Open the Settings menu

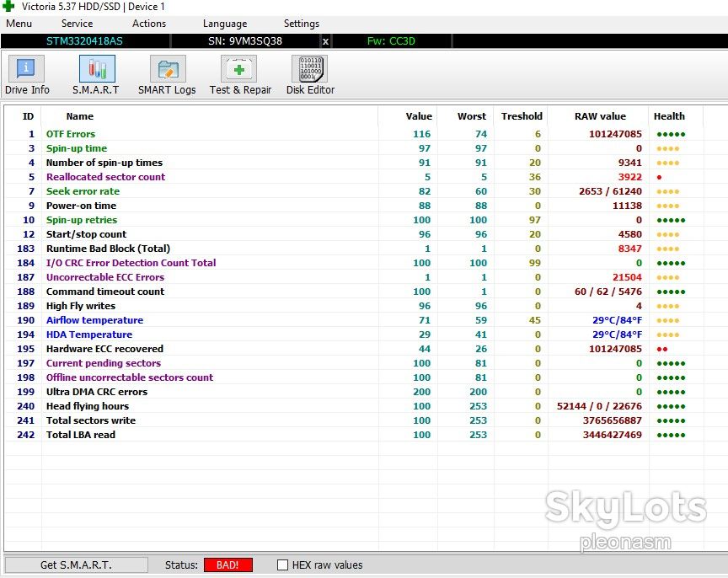coord(302,24)
